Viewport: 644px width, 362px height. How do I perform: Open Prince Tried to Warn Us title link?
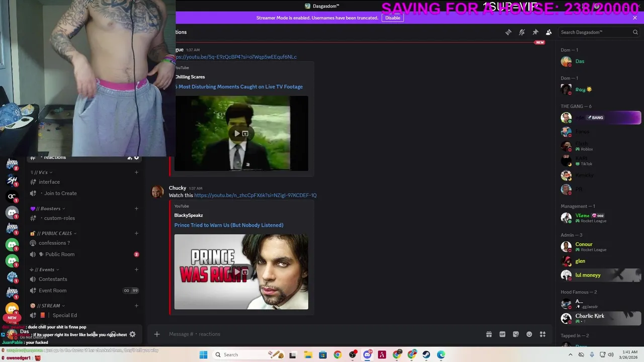point(229,225)
